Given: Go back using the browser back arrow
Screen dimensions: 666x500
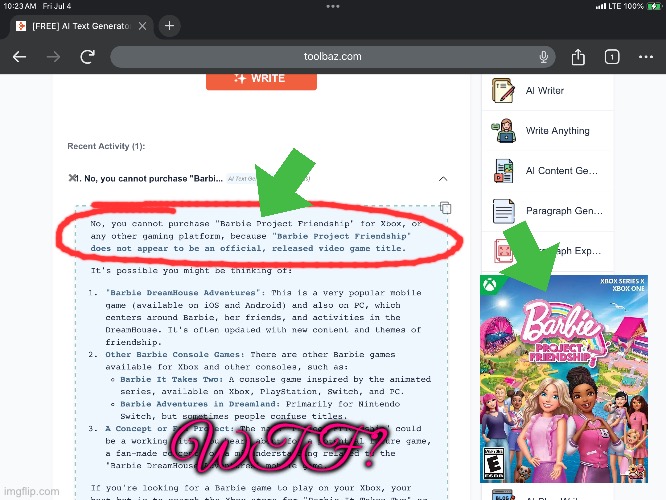Looking at the screenshot, I should [x=20, y=56].
